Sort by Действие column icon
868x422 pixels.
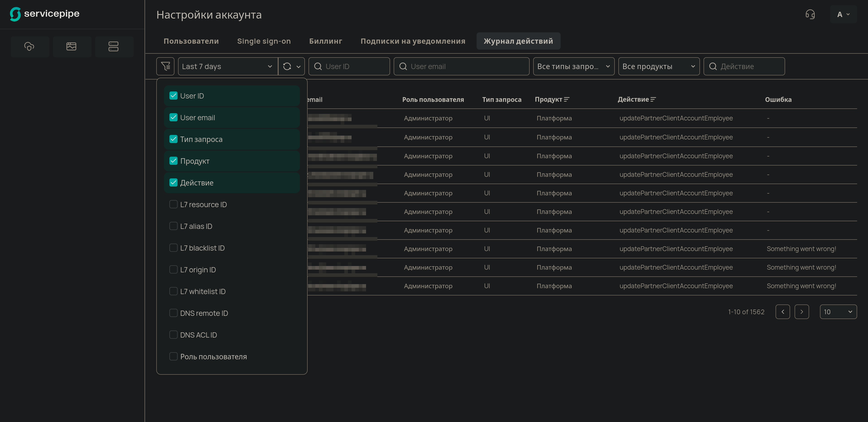pos(653,99)
